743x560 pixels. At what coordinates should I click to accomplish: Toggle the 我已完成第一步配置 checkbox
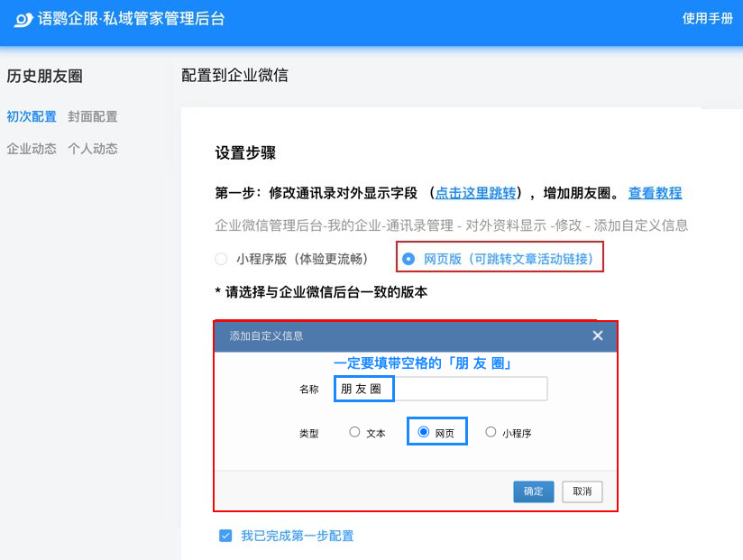tap(225, 536)
